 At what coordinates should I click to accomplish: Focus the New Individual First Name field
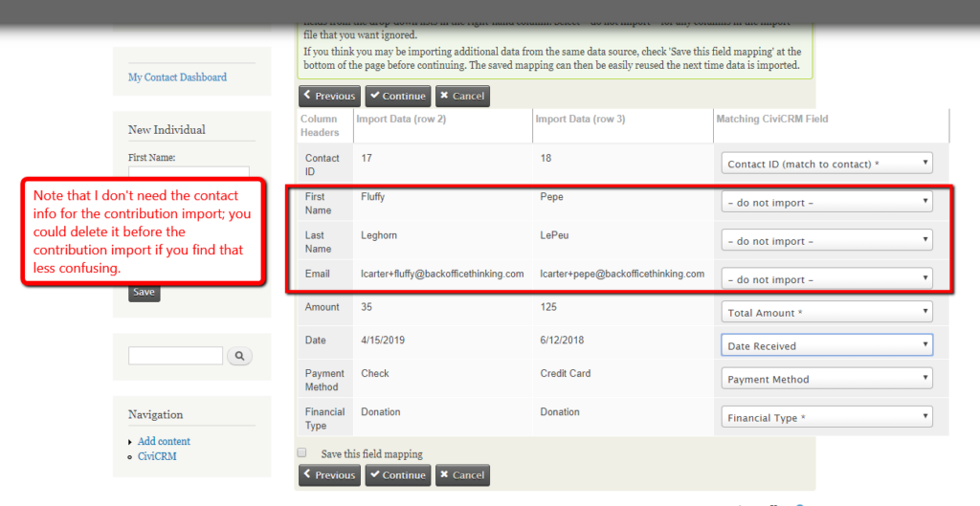click(x=189, y=172)
